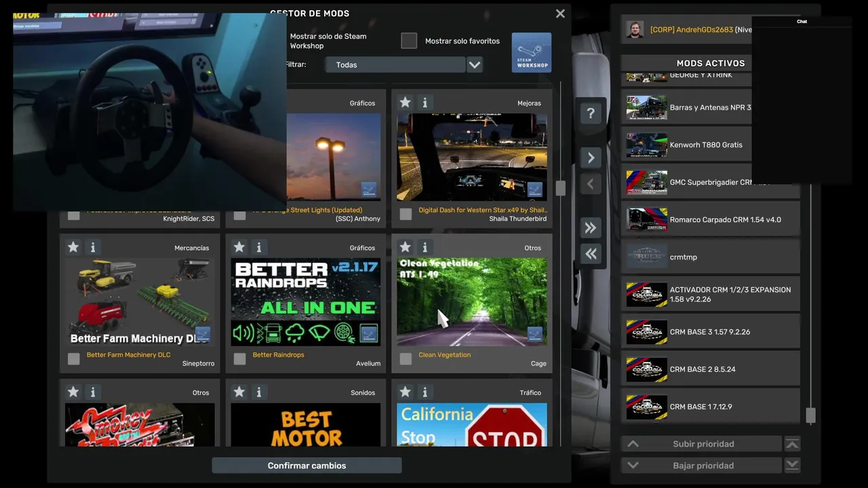The height and width of the screenshot is (488, 868).
Task: Show info for Smokey mod card
Action: tap(93, 392)
